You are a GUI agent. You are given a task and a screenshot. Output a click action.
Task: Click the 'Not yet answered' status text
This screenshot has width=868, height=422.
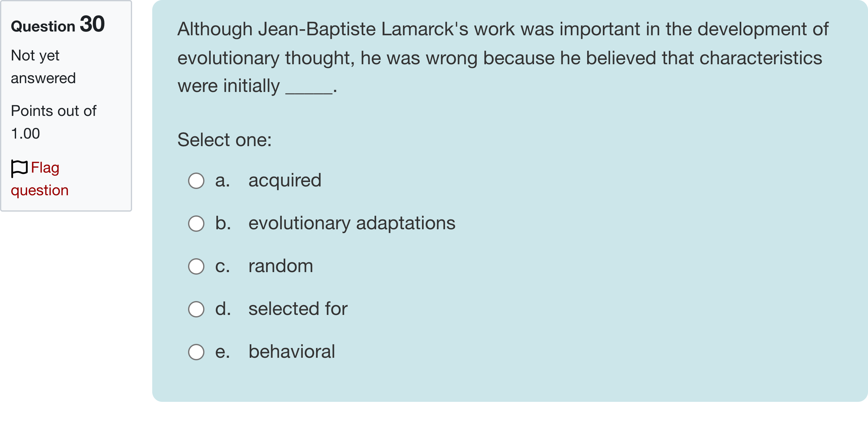(43, 67)
